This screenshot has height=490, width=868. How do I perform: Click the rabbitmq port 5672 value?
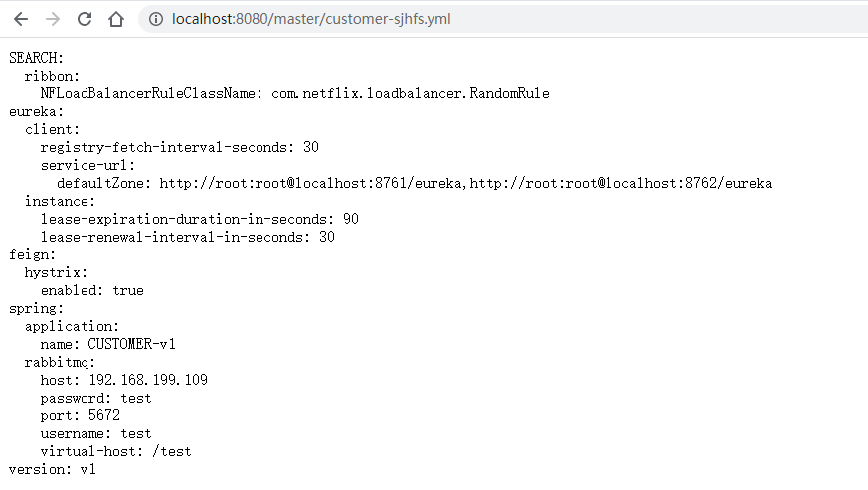click(x=104, y=415)
